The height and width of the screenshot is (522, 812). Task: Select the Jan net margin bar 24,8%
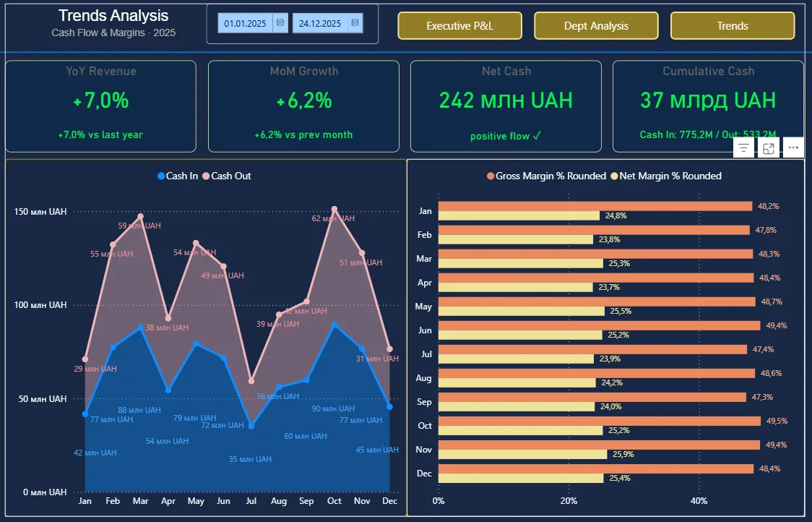tap(519, 215)
